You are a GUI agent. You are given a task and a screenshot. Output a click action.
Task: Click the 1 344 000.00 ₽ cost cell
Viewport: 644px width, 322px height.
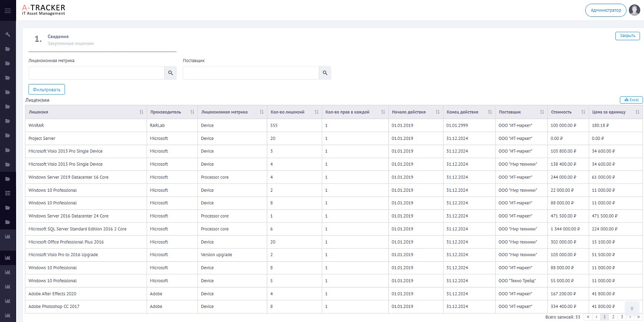[568, 229]
